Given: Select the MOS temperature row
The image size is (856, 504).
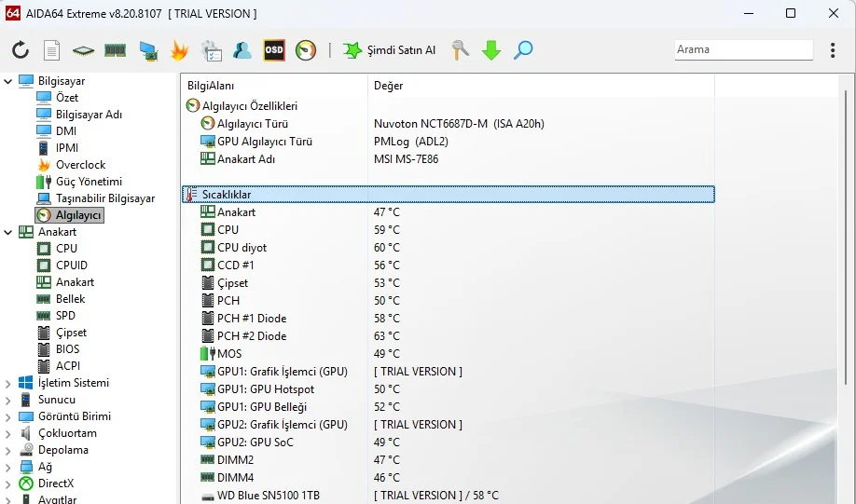Looking at the screenshot, I should pos(449,354).
